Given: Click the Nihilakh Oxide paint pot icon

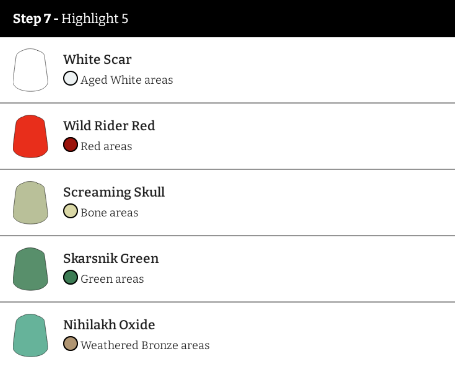Looking at the screenshot, I should point(30,335).
